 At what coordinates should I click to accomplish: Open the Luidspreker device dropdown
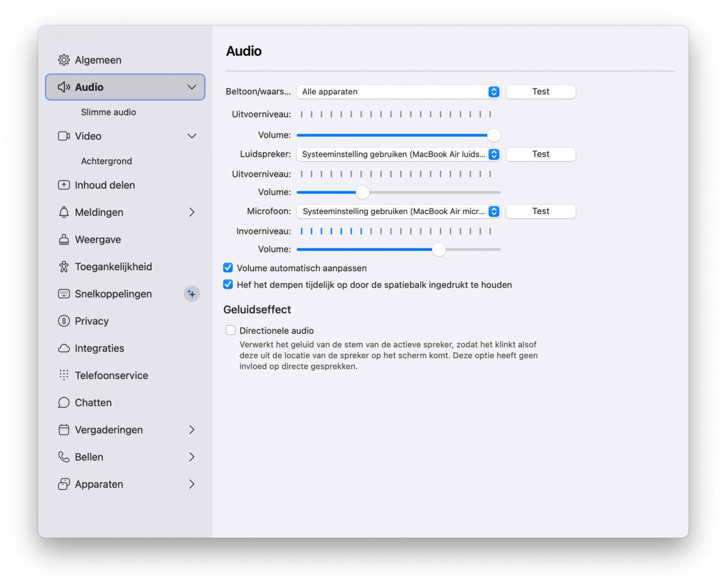click(398, 154)
